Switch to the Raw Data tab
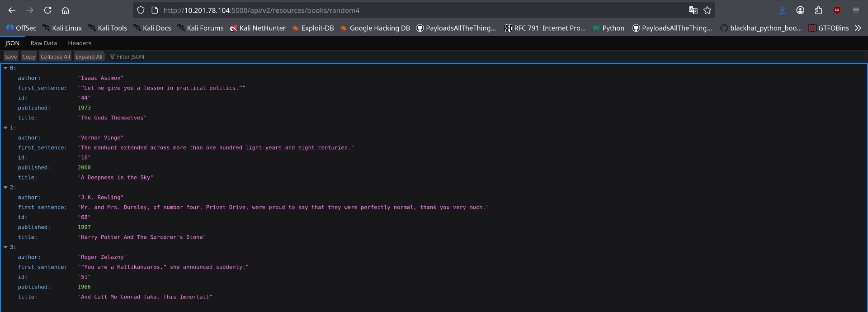The height and width of the screenshot is (312, 868). pyautogui.click(x=44, y=43)
